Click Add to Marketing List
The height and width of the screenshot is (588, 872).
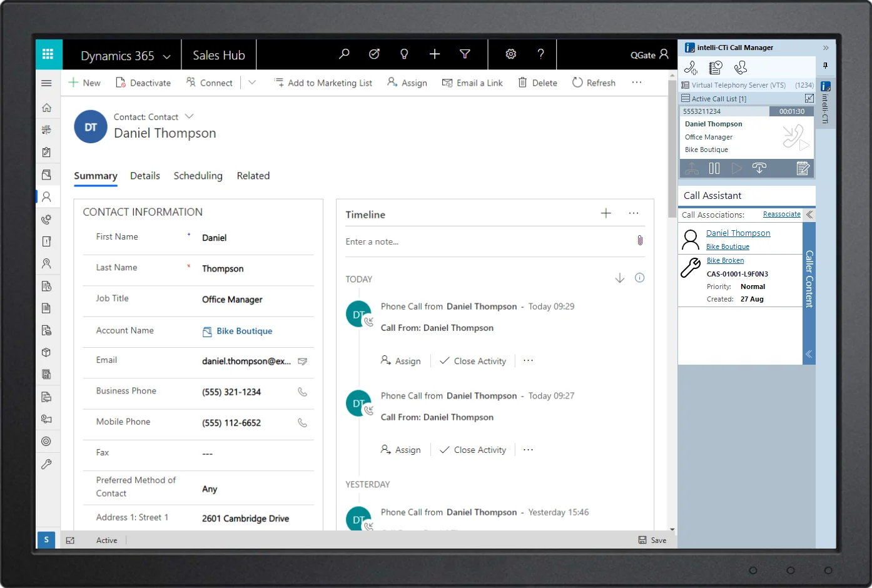[323, 83]
